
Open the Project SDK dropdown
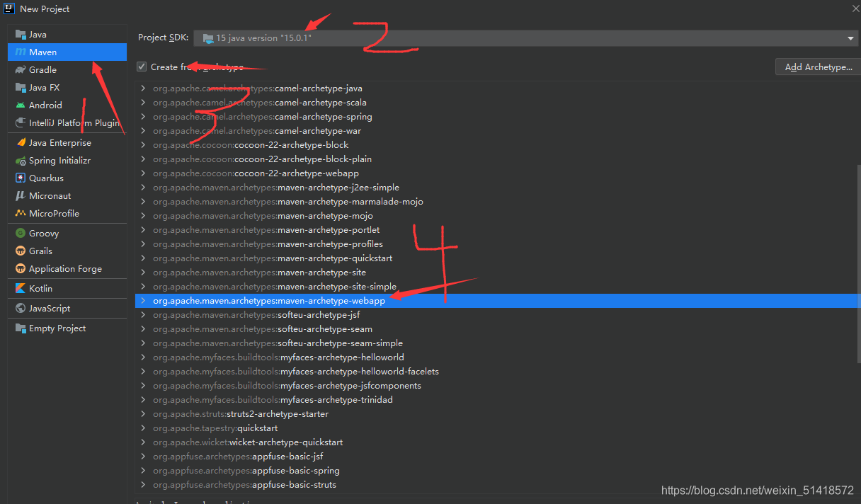[527, 38]
